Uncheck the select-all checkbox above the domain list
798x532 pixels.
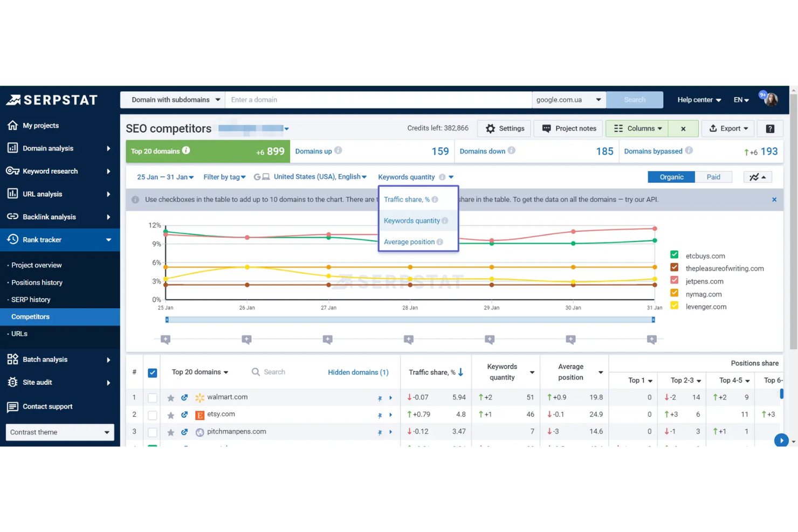(153, 372)
